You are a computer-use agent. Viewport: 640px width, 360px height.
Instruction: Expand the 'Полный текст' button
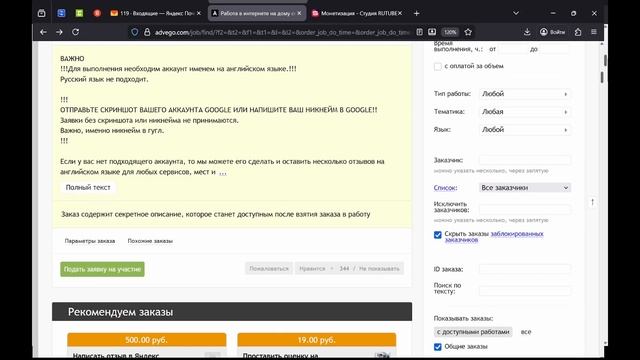point(88,187)
